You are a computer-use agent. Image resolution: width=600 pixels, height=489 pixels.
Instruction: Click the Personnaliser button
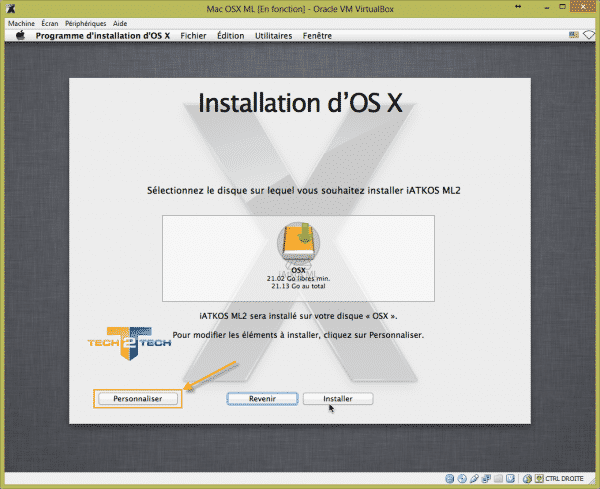pos(138,398)
